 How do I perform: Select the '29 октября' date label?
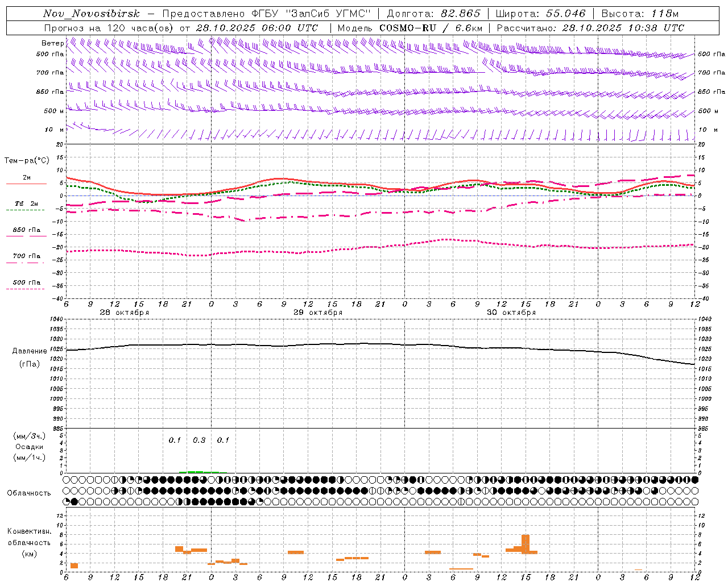pos(318,313)
